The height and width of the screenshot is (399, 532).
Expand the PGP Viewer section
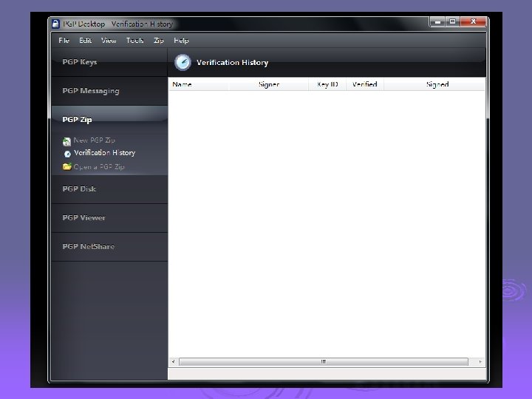pyautogui.click(x=109, y=218)
